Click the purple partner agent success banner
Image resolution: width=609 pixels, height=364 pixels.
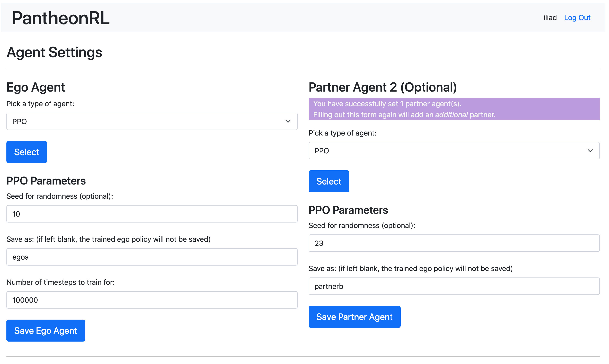[454, 109]
